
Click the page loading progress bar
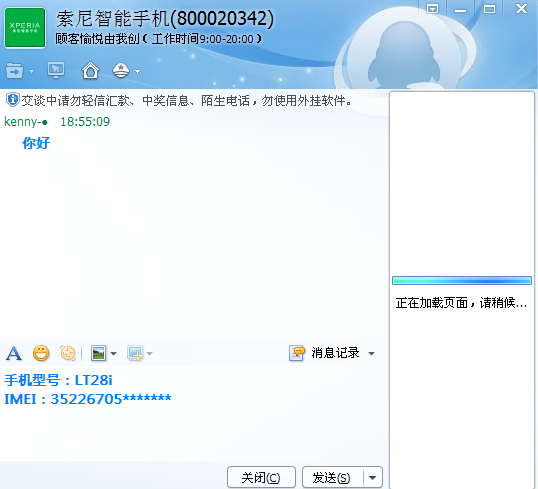pos(462,281)
